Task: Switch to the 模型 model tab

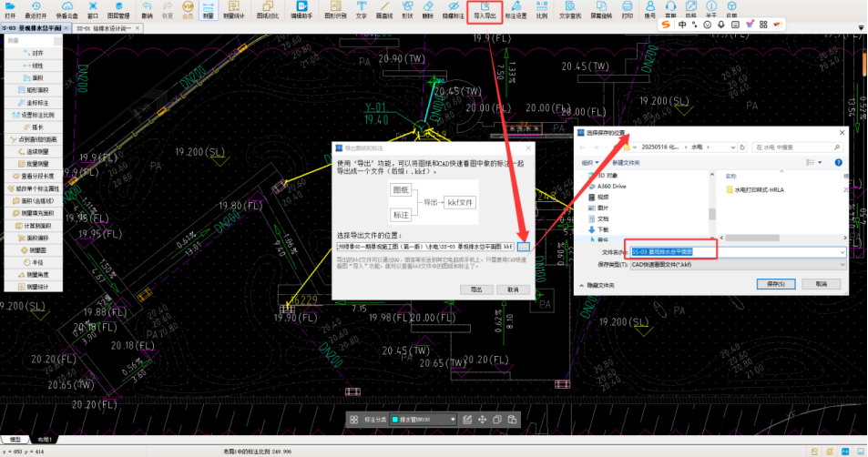Action: (15, 440)
